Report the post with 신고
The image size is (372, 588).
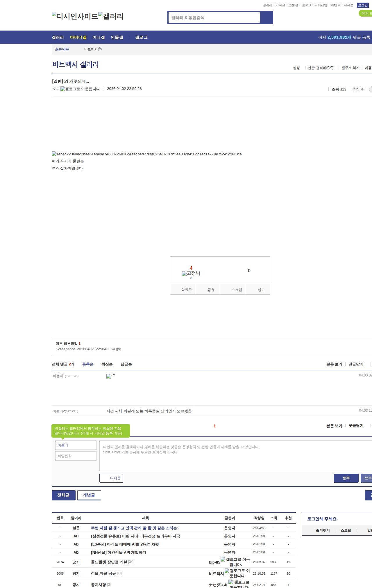pos(258,289)
